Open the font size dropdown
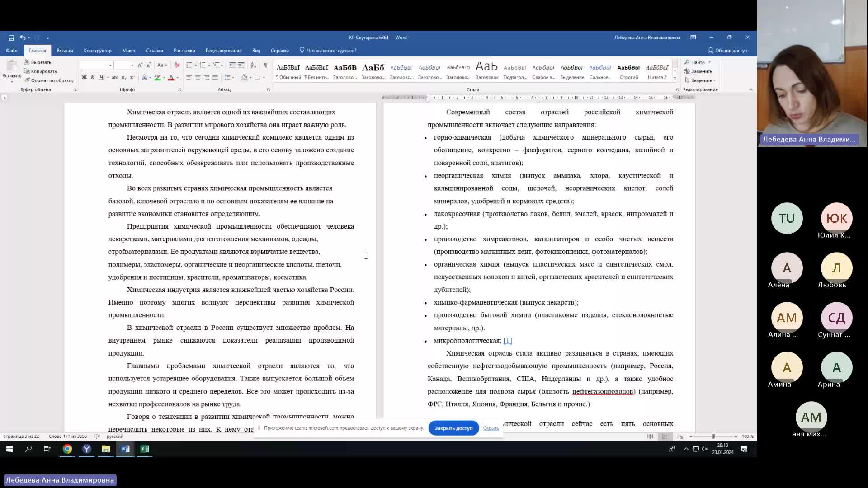This screenshot has height=488, width=868. coord(132,66)
